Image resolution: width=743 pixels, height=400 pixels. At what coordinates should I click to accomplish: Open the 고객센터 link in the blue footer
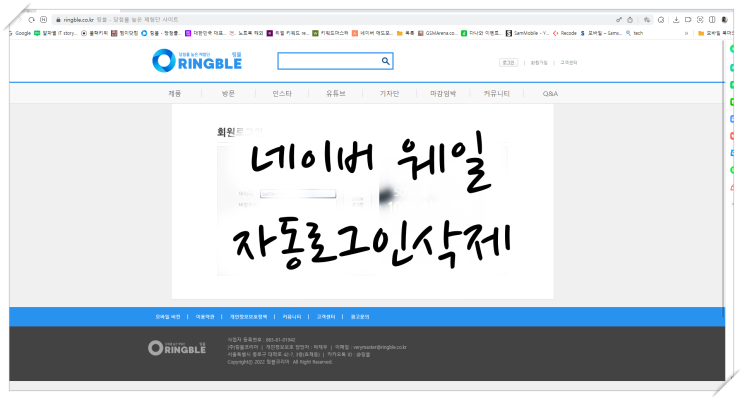[x=326, y=317]
